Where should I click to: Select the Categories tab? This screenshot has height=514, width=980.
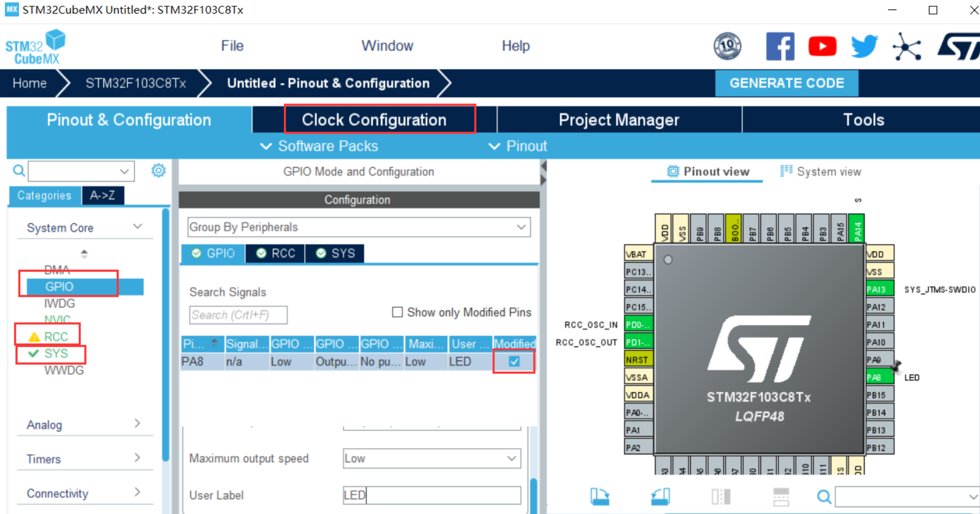click(x=44, y=195)
